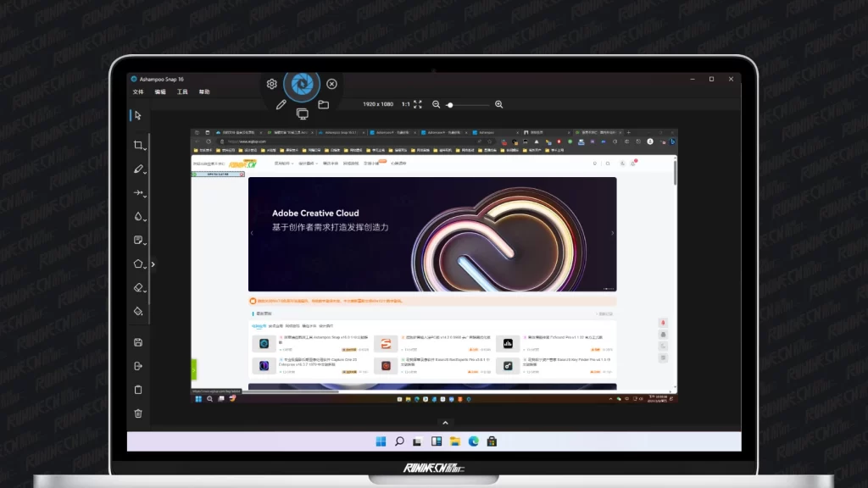Choose the Eraser tool
The height and width of the screenshot is (488, 868).
coord(138,288)
